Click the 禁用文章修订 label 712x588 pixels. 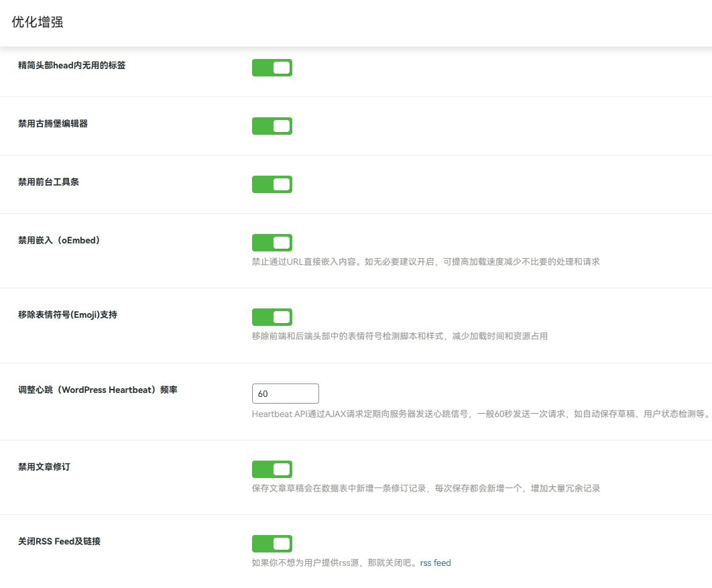click(44, 467)
